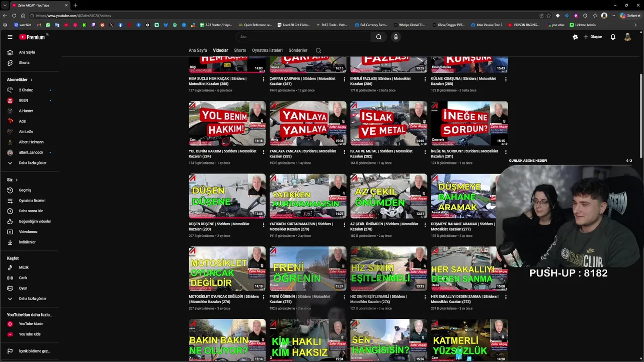Expand the Siz section arrow
This screenshot has width=644, height=362.
pyautogui.click(x=17, y=179)
